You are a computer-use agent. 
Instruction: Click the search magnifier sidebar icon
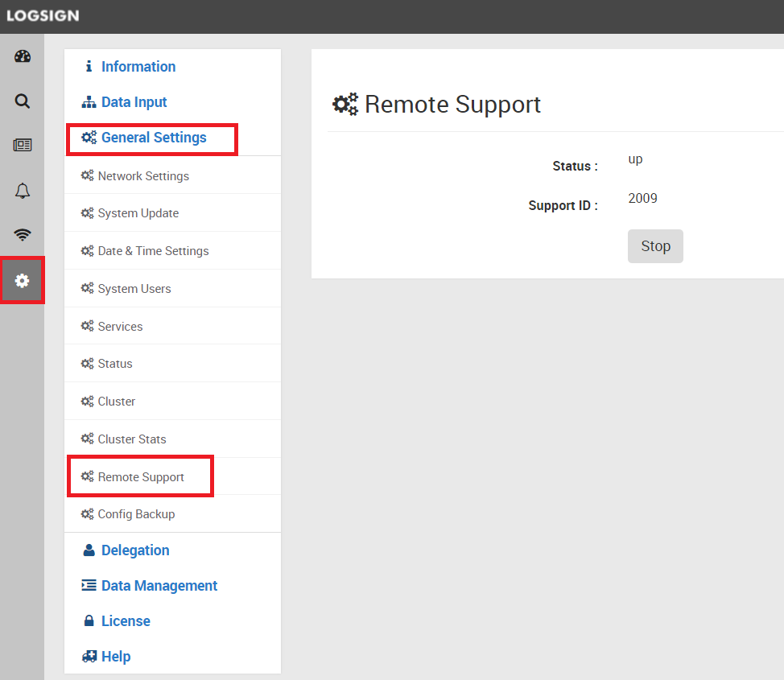click(23, 101)
